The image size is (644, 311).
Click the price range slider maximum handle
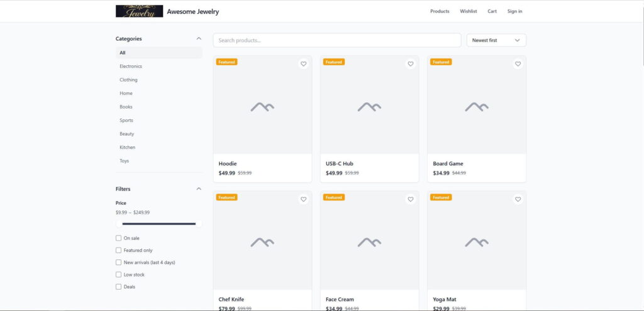click(x=199, y=224)
